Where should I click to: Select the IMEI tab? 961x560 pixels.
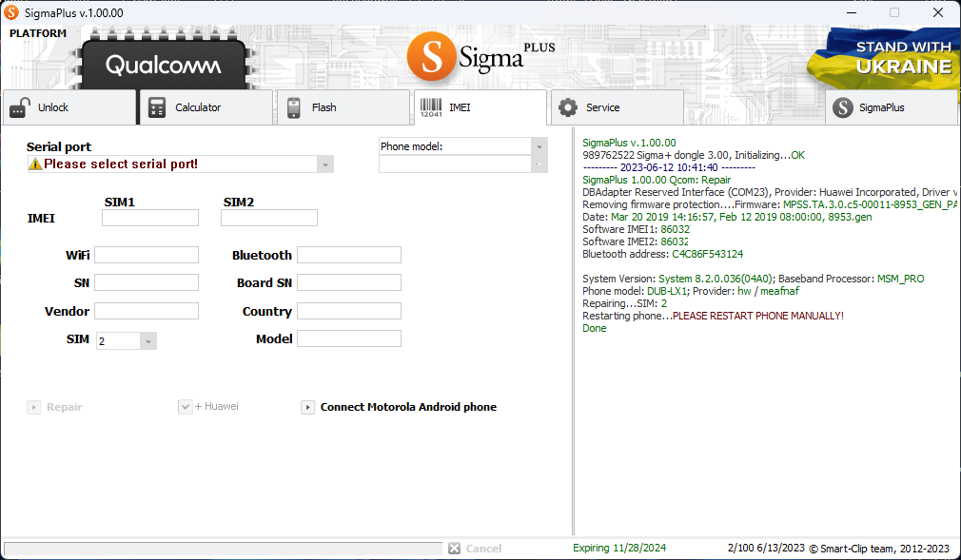pos(480,107)
